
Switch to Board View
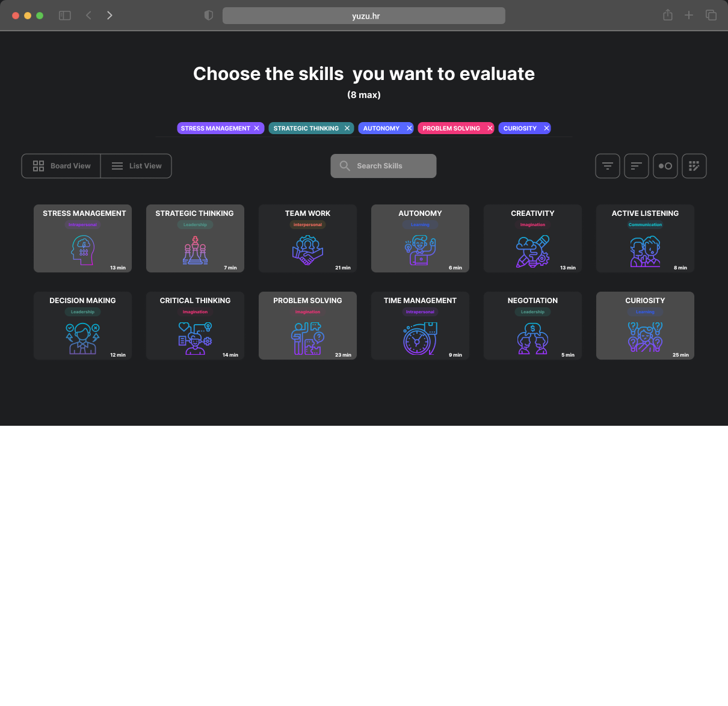point(61,166)
